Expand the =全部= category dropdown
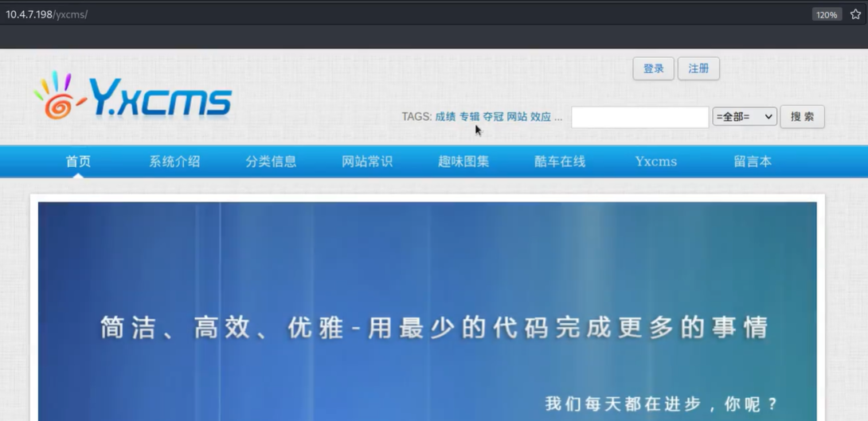The image size is (868, 421). coord(745,117)
